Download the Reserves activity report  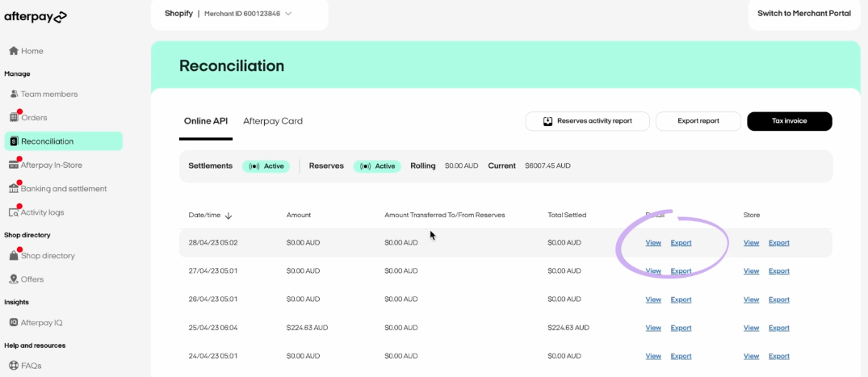pyautogui.click(x=587, y=121)
